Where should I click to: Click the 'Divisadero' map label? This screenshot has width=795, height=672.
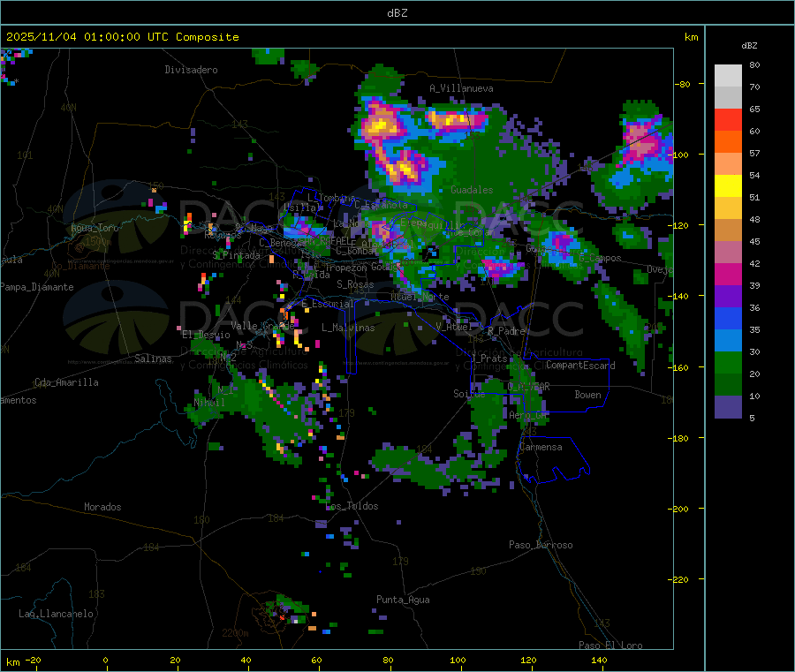191,70
